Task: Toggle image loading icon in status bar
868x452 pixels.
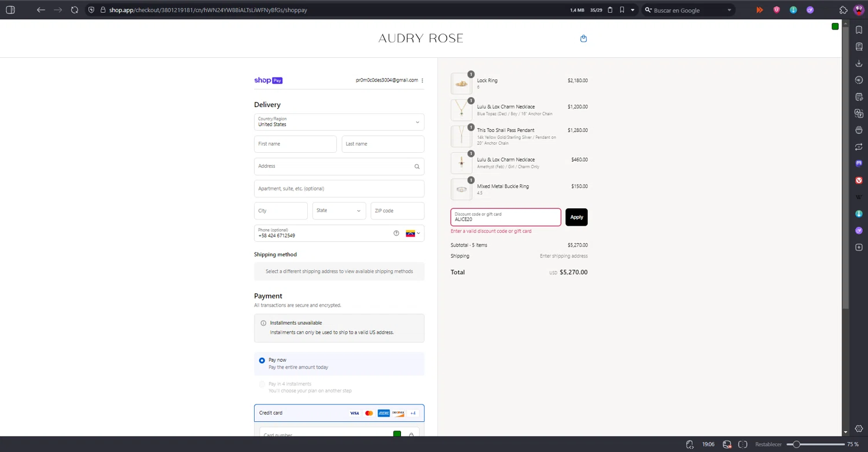Action: pos(727,444)
